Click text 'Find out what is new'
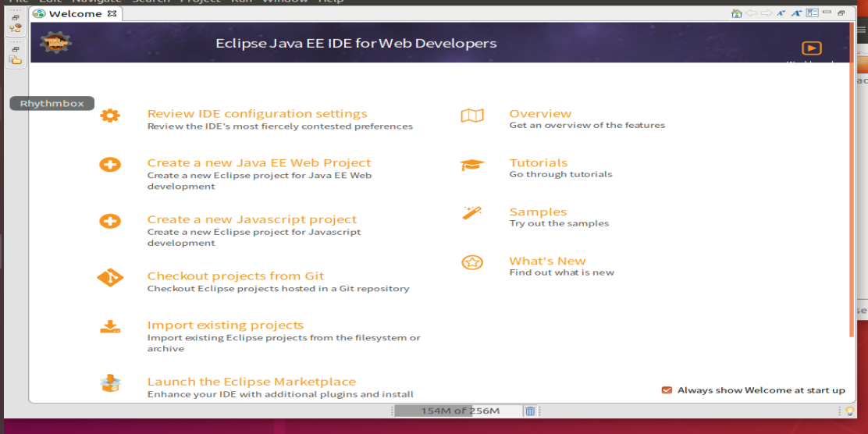 tap(562, 272)
